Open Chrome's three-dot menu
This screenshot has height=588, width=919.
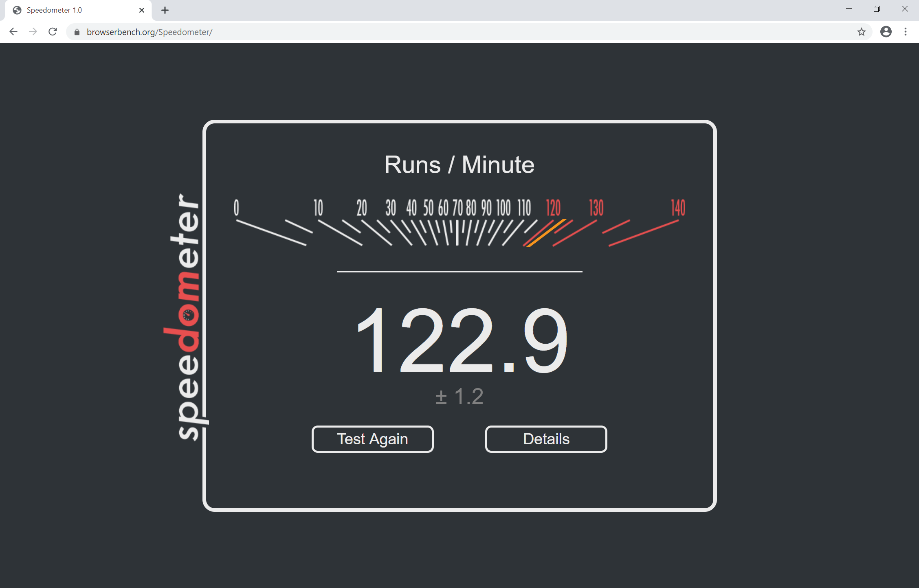pos(905,32)
